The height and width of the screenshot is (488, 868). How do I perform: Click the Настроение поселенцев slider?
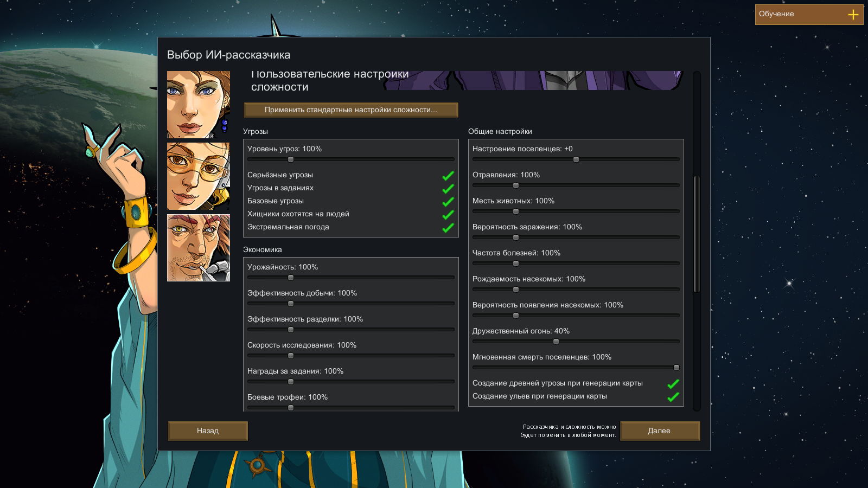(x=576, y=159)
